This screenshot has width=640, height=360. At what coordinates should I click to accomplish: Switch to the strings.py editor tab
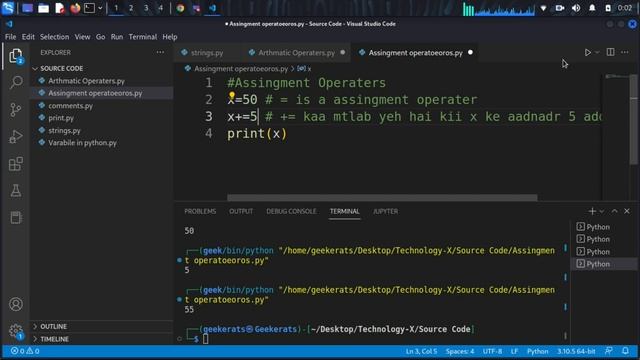(207, 53)
